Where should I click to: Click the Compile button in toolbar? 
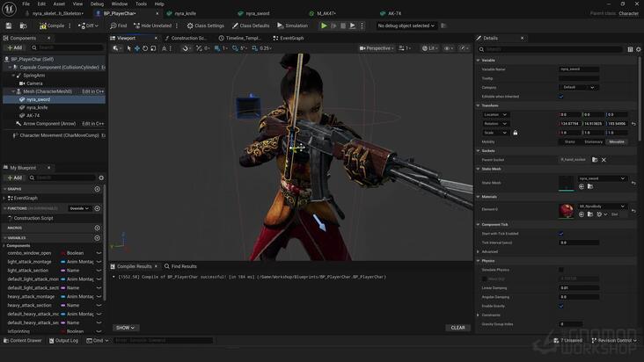[51, 25]
